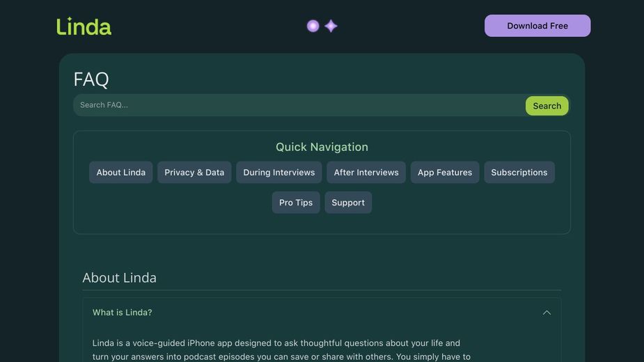Click the Quick Navigation title
The width and height of the screenshot is (644, 362).
[x=322, y=147]
